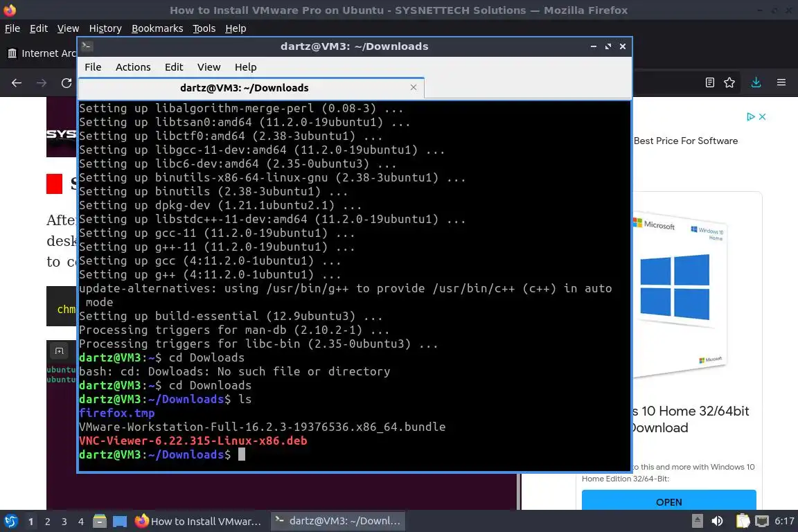Open Firefox Bookmarks menu
Viewport: 798px width, 532px height.
coord(157,28)
